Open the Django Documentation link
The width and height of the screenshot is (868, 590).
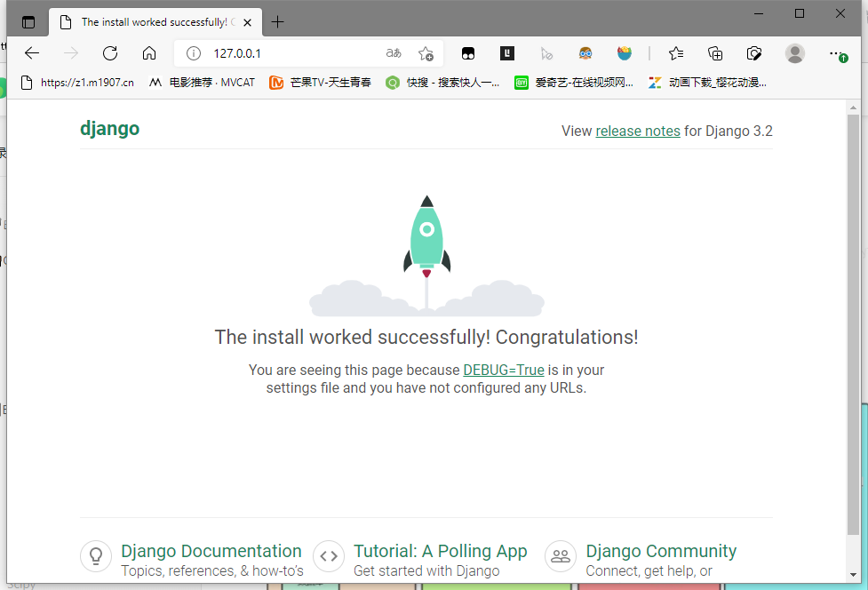pos(211,551)
